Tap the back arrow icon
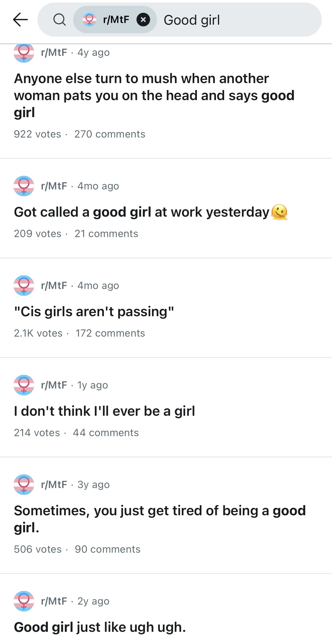This screenshot has width=332, height=644. (x=20, y=20)
